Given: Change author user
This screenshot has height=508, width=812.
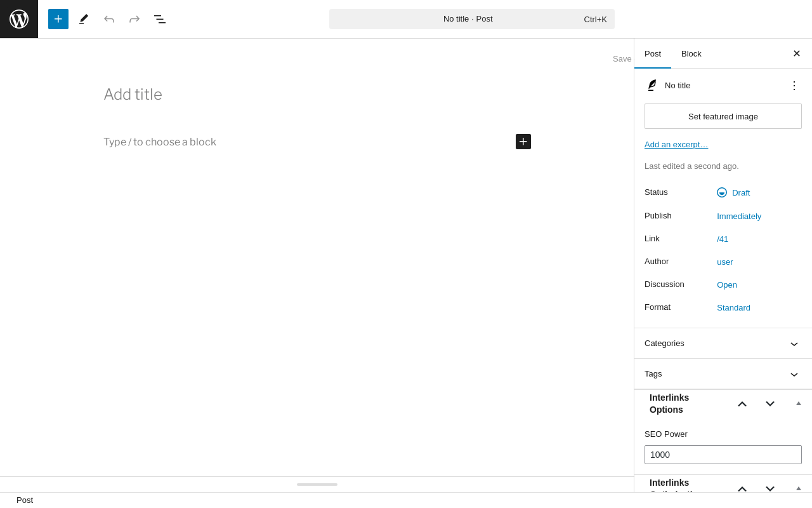Looking at the screenshot, I should [725, 262].
